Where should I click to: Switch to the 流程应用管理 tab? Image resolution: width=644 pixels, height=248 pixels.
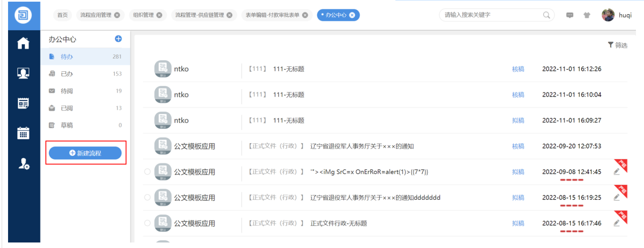[x=96, y=15]
